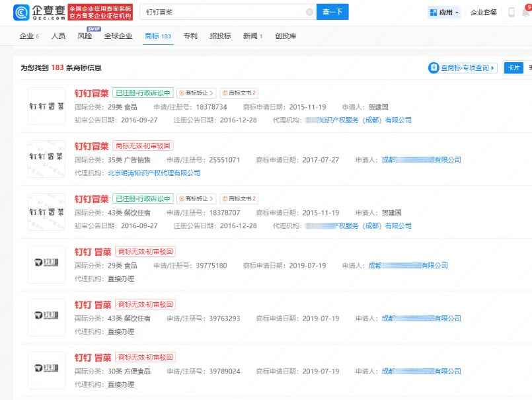Switch to the 全球企业 tab
532x400 pixels.
(118, 36)
